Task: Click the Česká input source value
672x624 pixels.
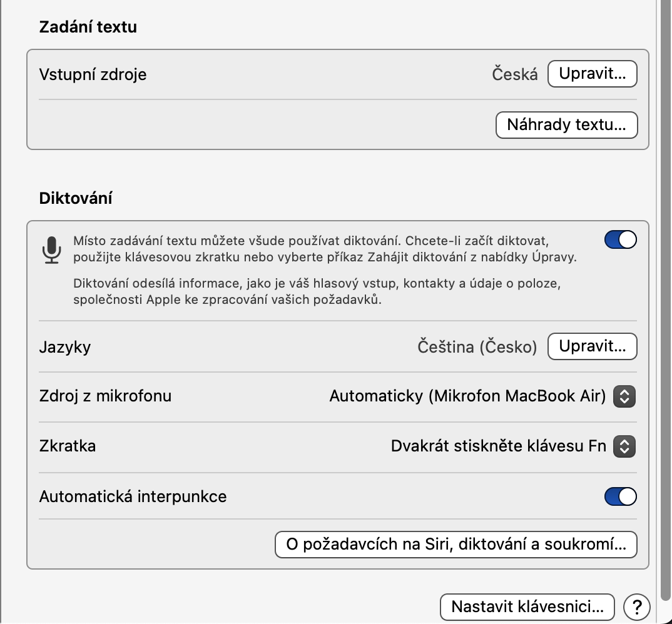Action: 514,74
